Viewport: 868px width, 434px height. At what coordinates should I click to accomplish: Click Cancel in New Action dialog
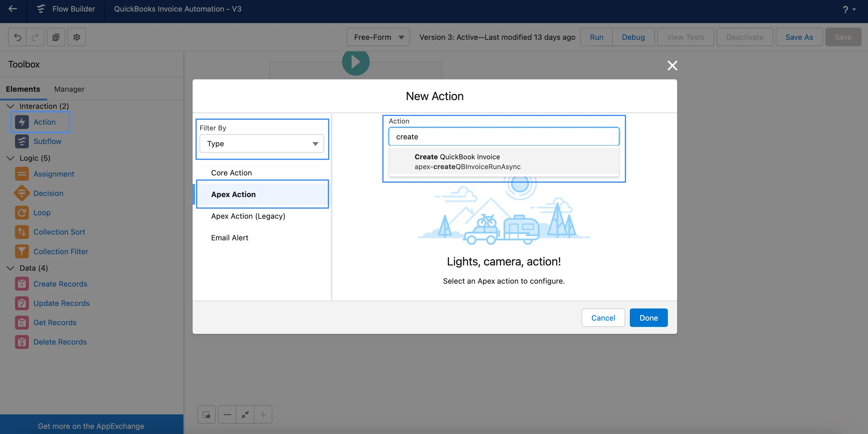[x=603, y=318]
